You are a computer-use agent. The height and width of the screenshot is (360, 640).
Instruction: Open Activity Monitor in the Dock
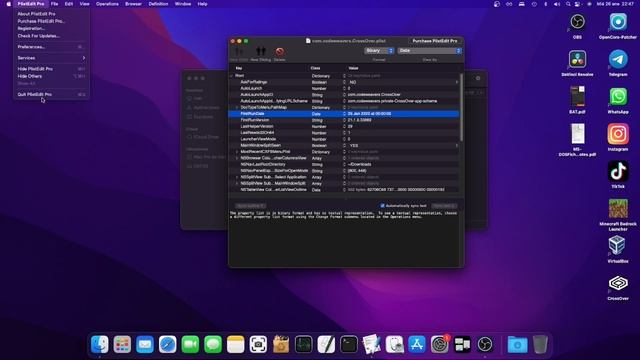click(x=303, y=344)
